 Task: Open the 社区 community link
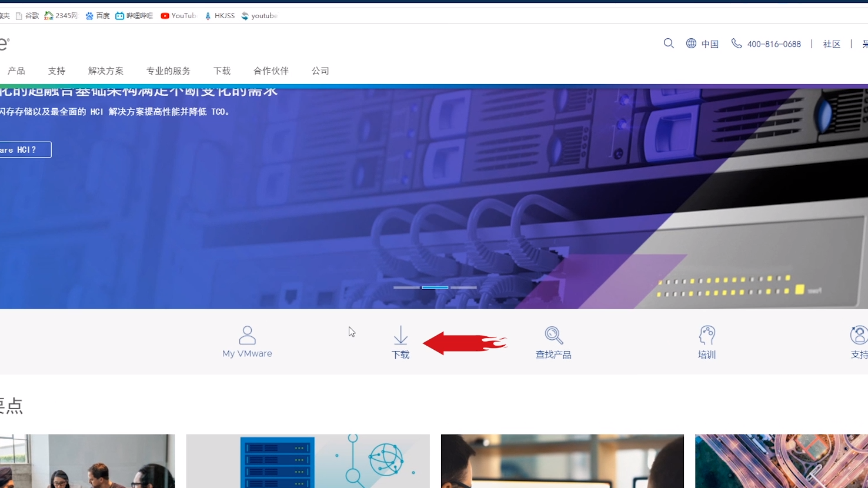832,44
